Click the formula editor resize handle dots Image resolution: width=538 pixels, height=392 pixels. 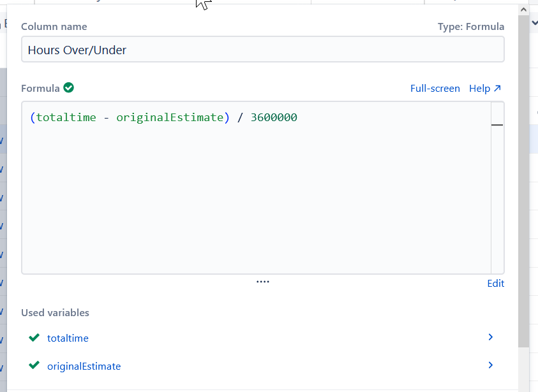point(263,282)
